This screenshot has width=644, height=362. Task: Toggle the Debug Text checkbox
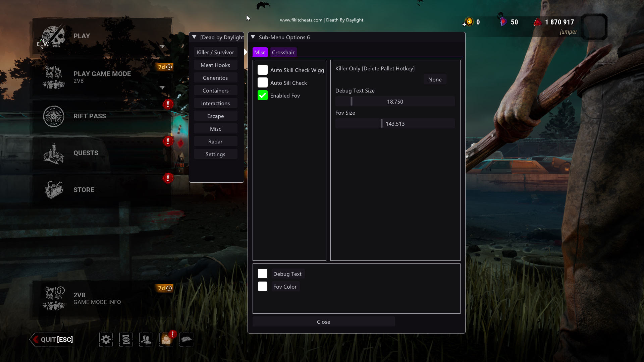click(263, 274)
